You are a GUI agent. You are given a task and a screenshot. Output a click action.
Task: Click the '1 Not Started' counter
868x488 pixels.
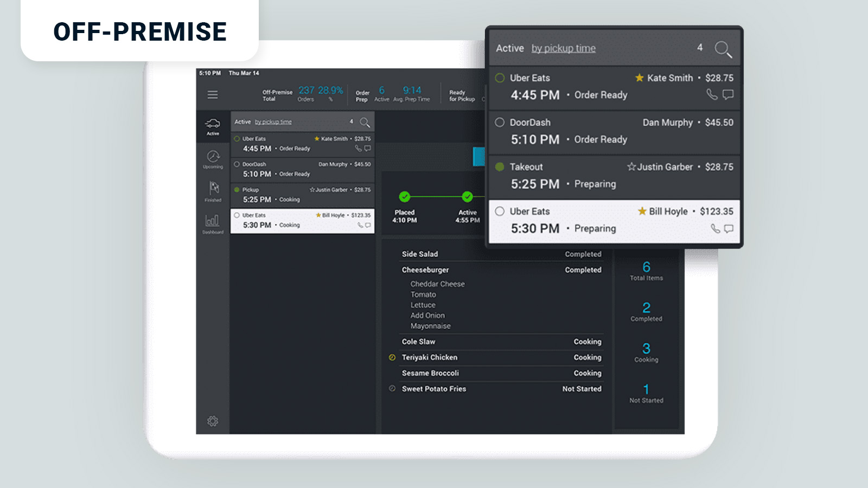[646, 393]
